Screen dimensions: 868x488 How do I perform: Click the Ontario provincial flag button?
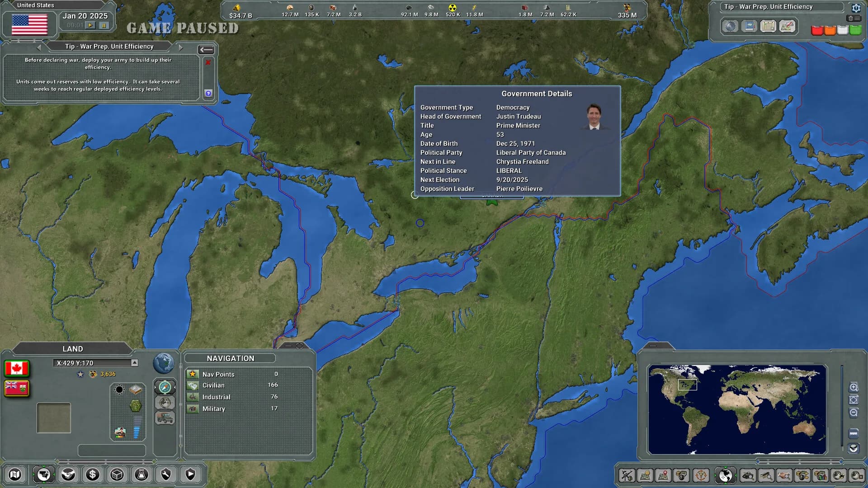pos(17,389)
